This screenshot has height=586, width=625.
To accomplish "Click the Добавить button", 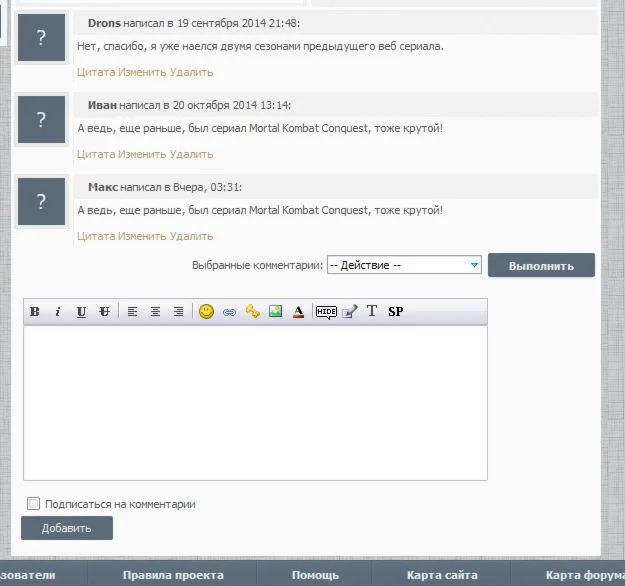I will point(67,528).
